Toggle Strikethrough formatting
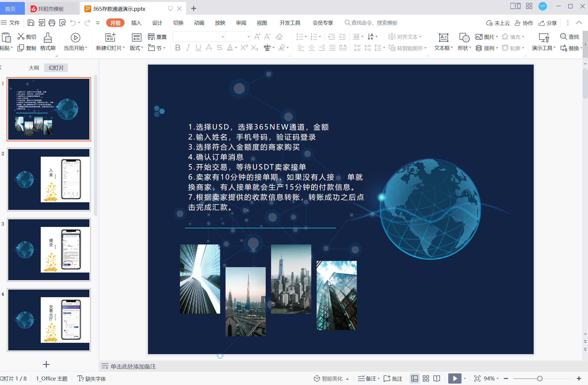 [219, 48]
